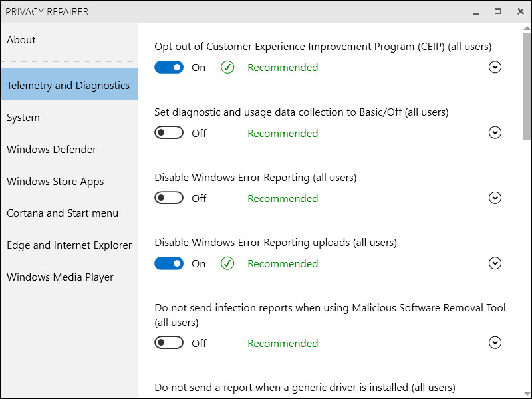Expand details for CEIP opt-out setting
Screen dimensions: 532x399
click(x=494, y=67)
